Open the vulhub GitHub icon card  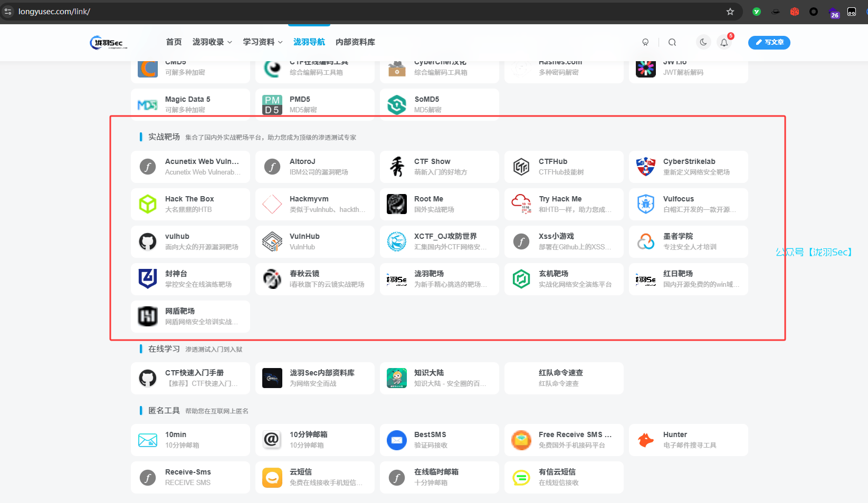click(x=148, y=242)
